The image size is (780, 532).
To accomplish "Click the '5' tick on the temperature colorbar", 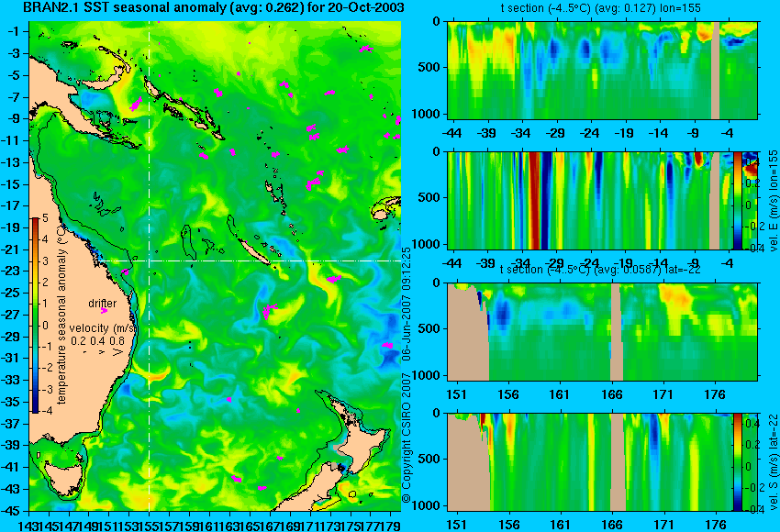I will point(45,217).
